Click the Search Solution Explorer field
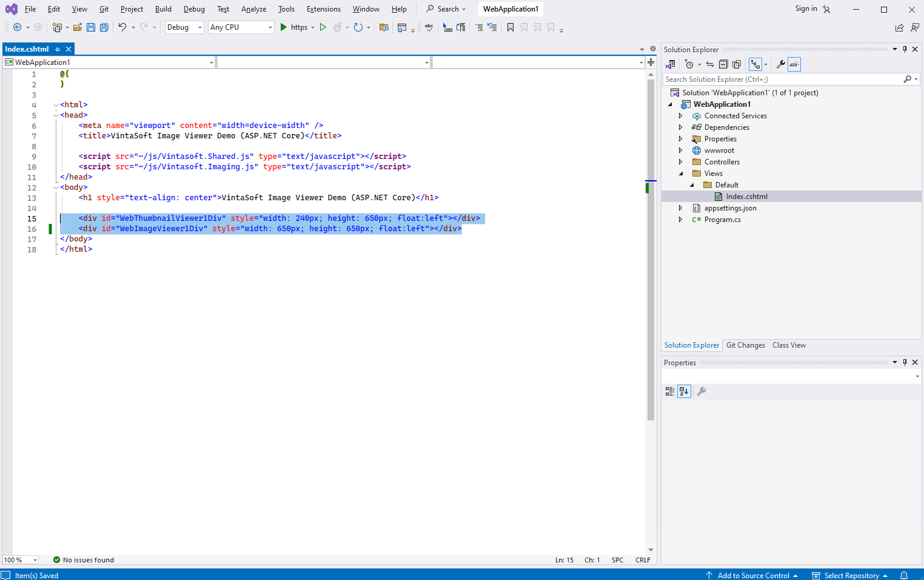The image size is (924, 580). [782, 79]
